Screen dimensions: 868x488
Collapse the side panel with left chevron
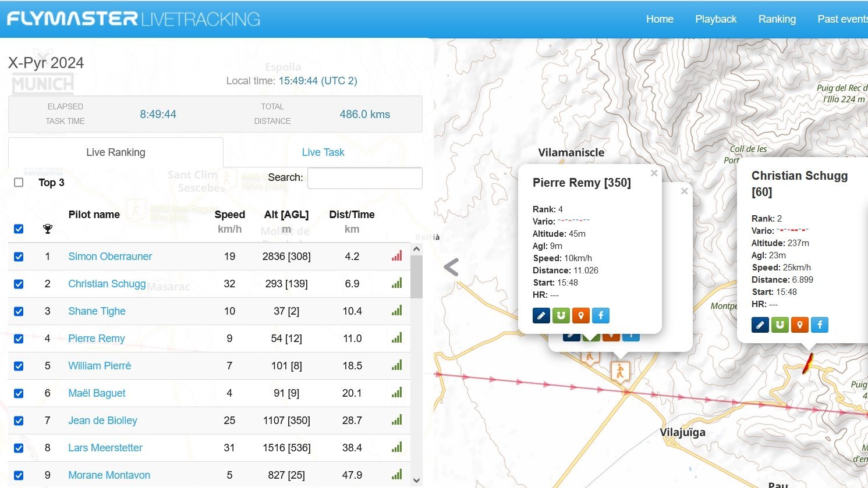tap(451, 267)
